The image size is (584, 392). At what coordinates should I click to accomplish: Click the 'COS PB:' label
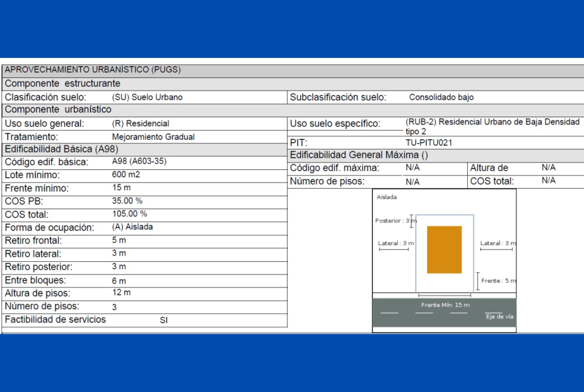coord(24,201)
